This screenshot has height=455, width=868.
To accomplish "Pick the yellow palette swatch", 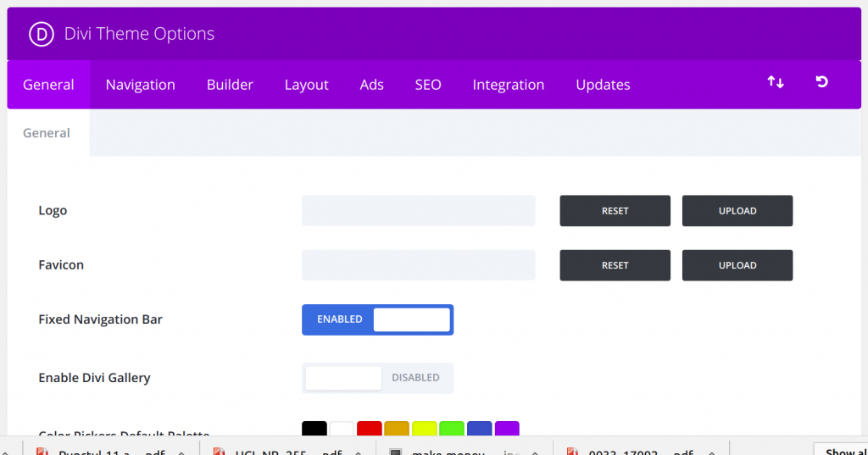I will tap(424, 429).
